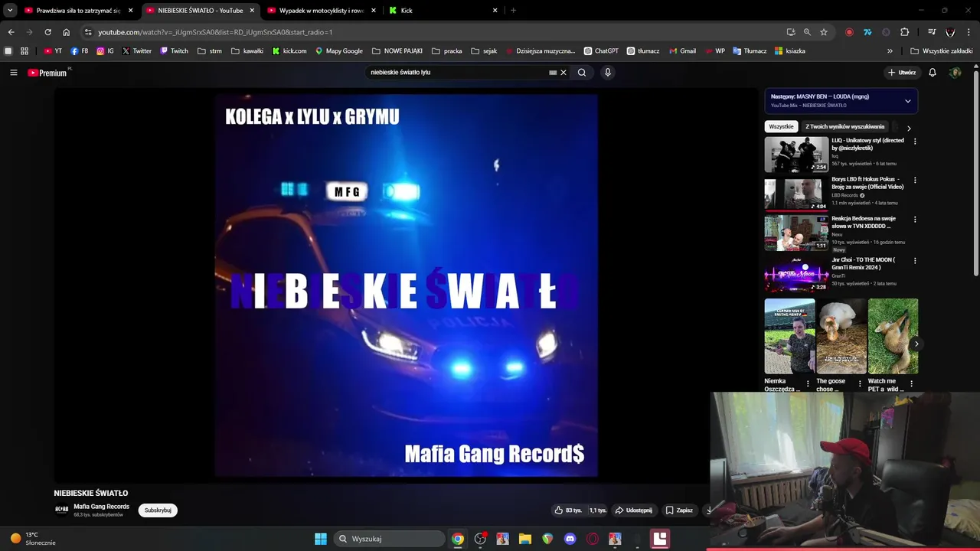The image size is (980, 551).
Task: Click the Chrome address bar URL
Action: click(x=215, y=32)
